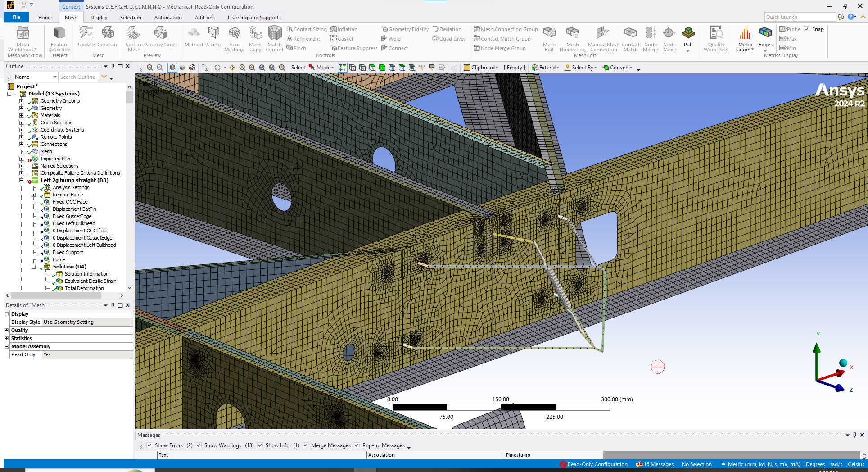The image size is (868, 472).
Task: Open the File menu
Action: tap(16, 17)
